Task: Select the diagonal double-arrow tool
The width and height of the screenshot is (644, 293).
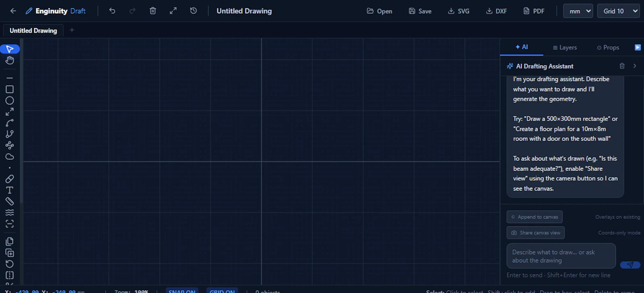Action: point(10,112)
